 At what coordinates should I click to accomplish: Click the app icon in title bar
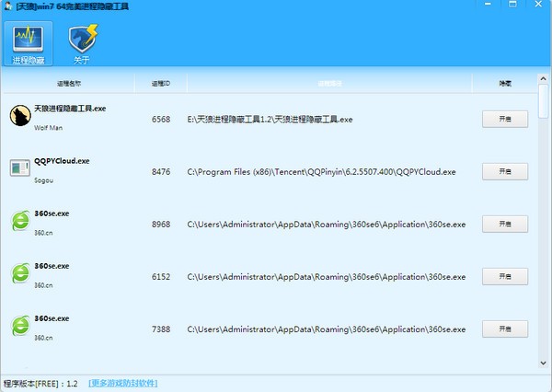[x=8, y=6]
